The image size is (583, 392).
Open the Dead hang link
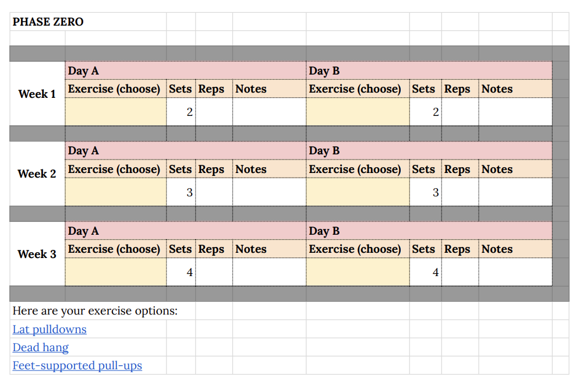point(41,348)
